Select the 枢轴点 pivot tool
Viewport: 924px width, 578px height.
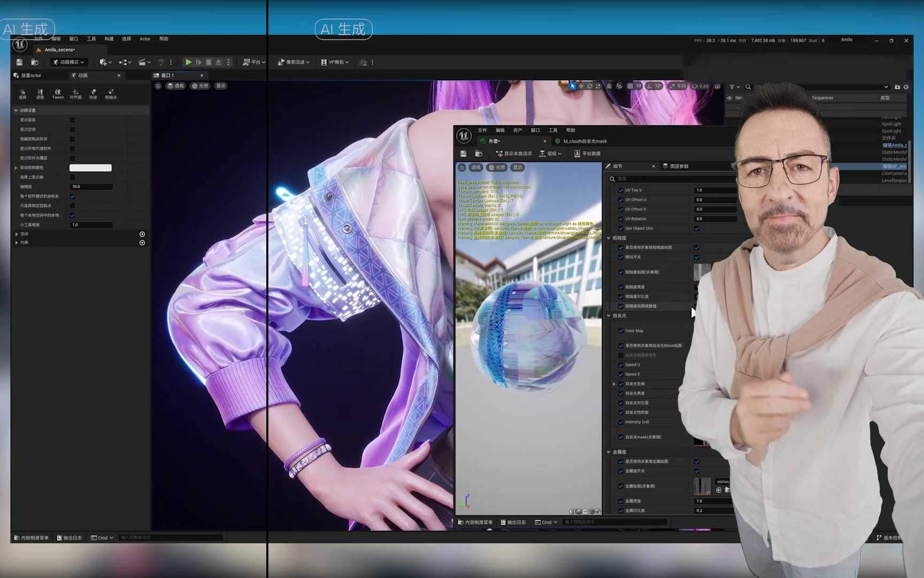[x=111, y=94]
